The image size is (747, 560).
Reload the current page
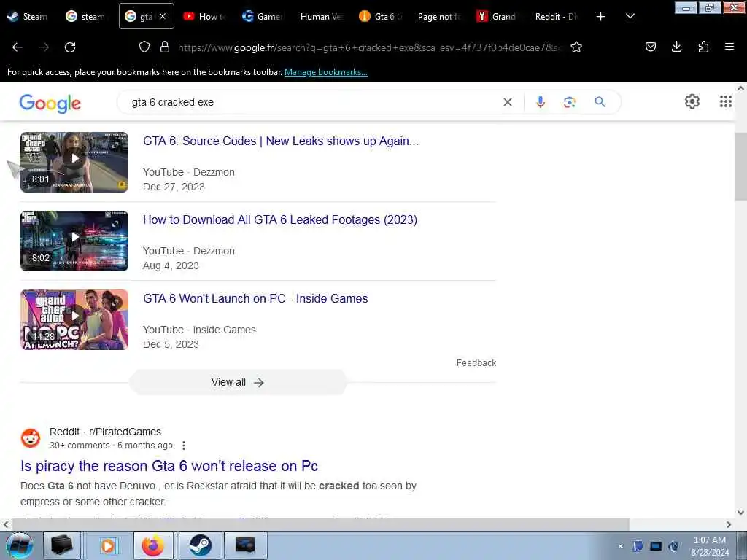pyautogui.click(x=70, y=47)
